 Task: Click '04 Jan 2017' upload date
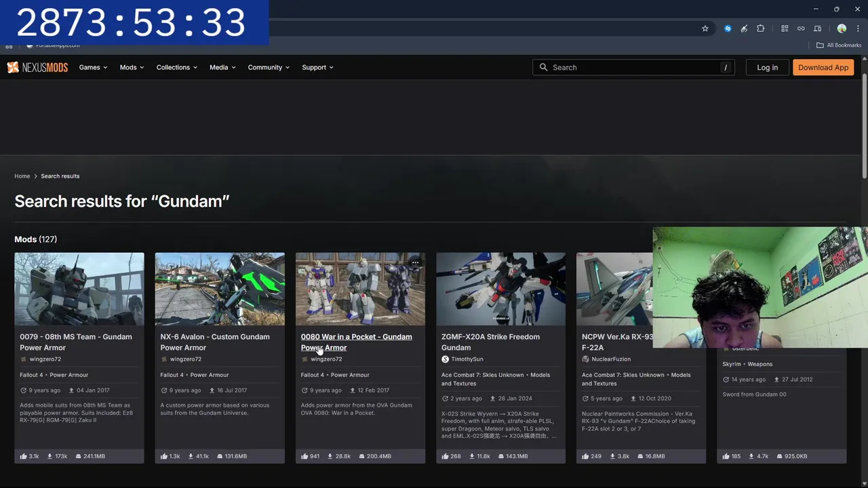point(93,390)
